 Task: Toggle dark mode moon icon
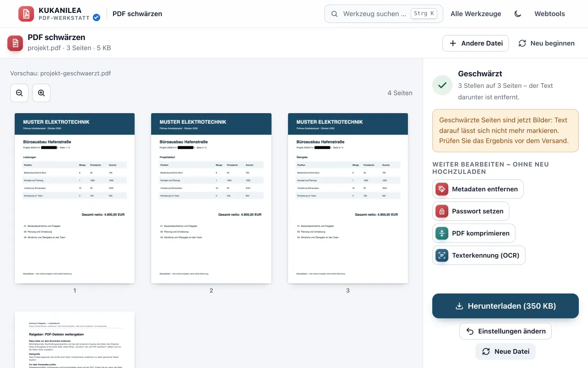[518, 14]
